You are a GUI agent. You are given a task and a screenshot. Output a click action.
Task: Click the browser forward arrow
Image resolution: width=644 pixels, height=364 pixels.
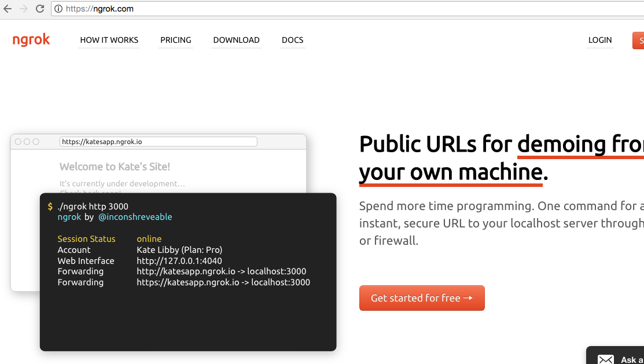click(x=24, y=9)
